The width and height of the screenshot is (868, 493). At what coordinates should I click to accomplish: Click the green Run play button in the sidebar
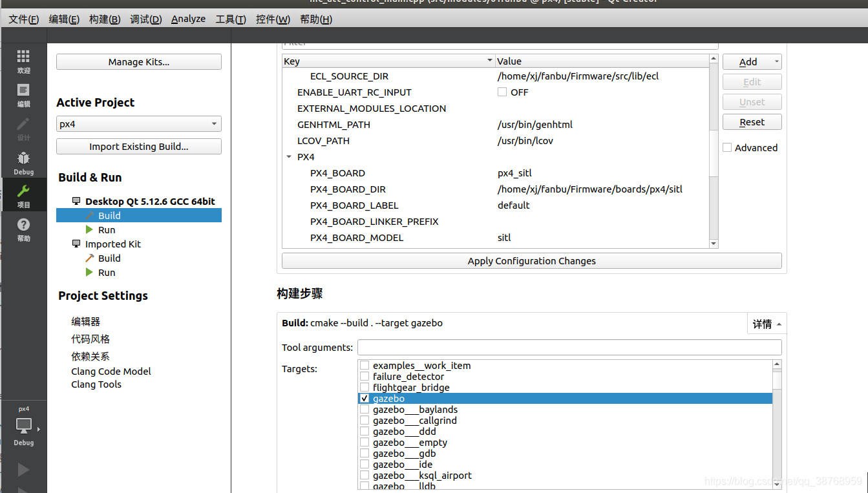coord(23,470)
